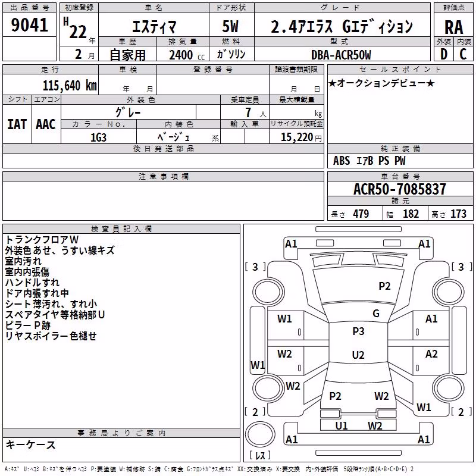Click the spare tire symbol above レス
476x476 pixels.
tap(260, 434)
